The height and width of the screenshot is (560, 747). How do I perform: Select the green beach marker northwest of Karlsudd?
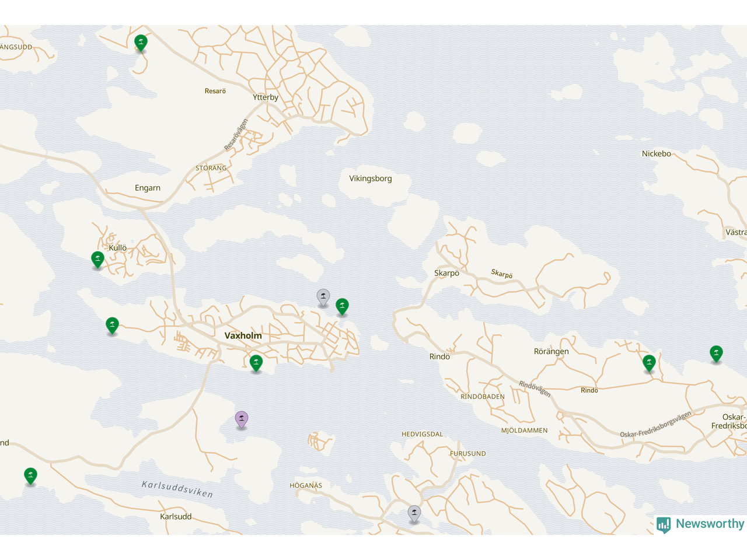[31, 476]
